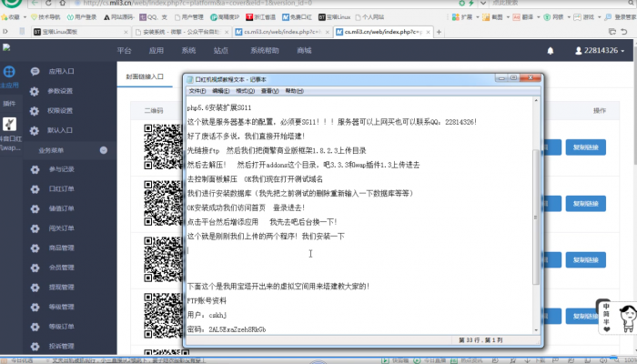
Task: Open the 系统 top navigation item
Action: (188, 51)
